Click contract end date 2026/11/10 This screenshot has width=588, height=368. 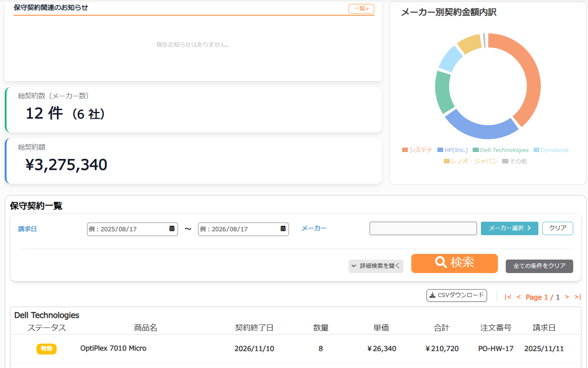click(x=254, y=349)
